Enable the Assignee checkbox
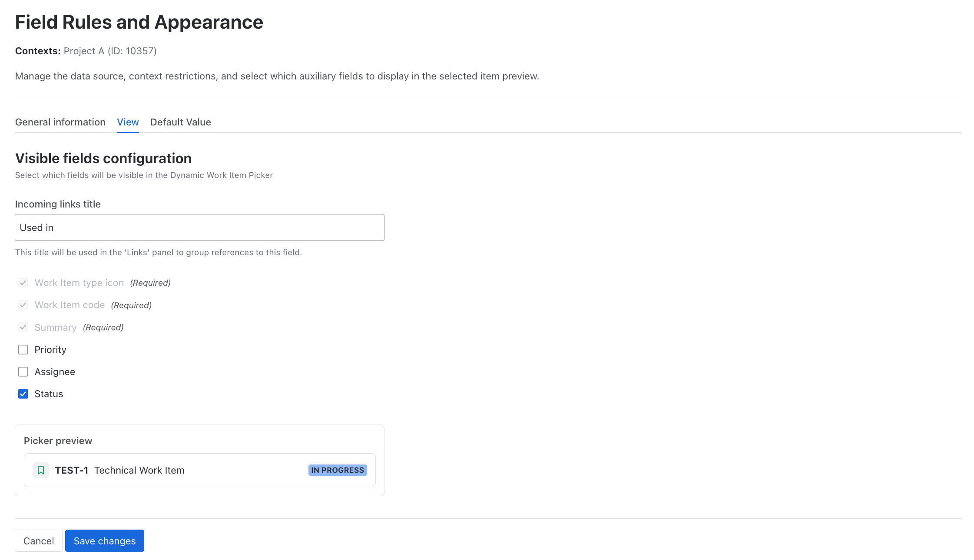 (23, 372)
